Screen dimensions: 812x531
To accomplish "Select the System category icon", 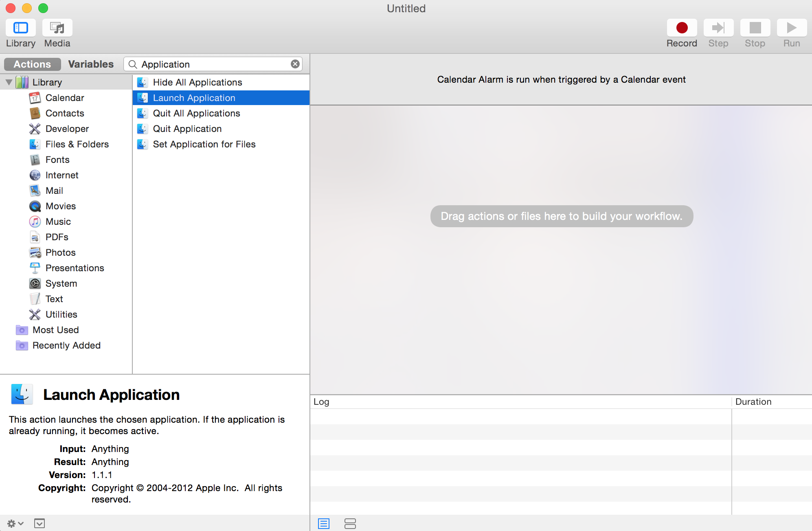I will click(35, 283).
